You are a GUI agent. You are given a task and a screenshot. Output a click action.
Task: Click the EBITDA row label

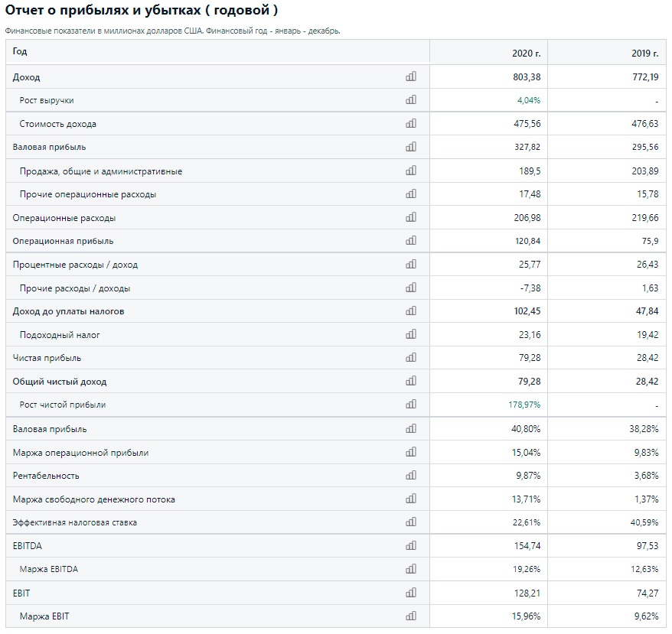(28, 546)
